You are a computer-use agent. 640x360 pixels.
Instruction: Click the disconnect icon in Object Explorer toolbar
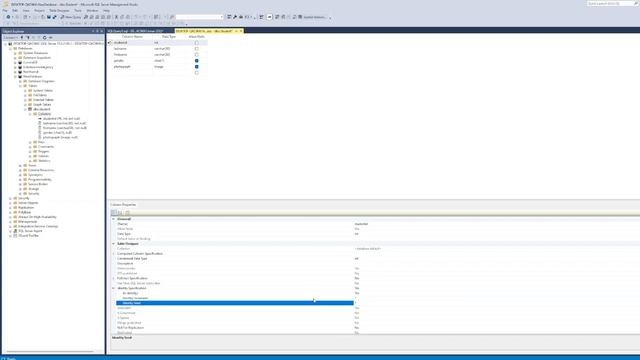pos(27,37)
